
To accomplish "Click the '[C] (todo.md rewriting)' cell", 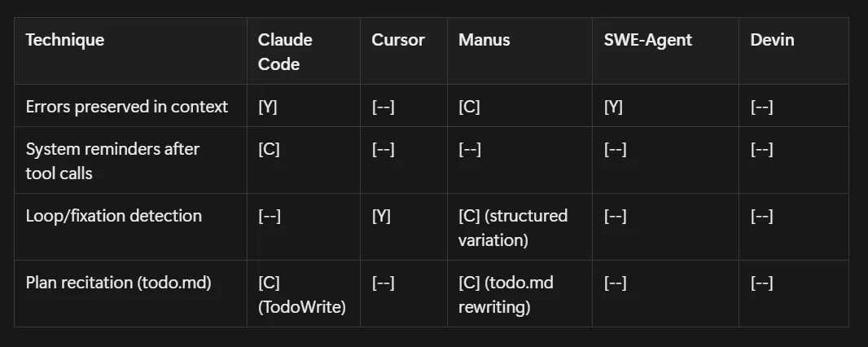I will click(x=506, y=293).
